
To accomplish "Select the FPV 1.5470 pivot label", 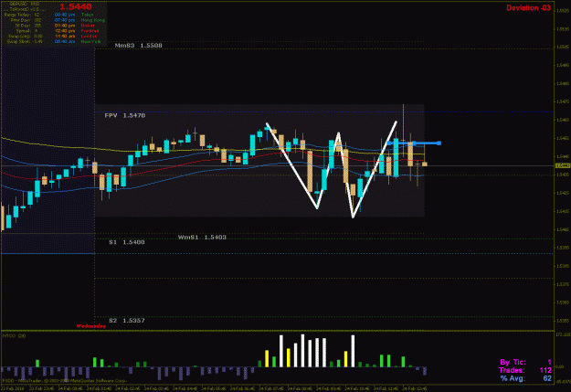I will tap(125, 115).
